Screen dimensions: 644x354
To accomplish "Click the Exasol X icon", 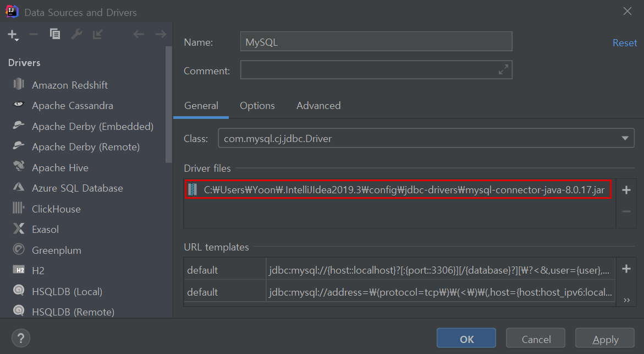I will pyautogui.click(x=19, y=228).
